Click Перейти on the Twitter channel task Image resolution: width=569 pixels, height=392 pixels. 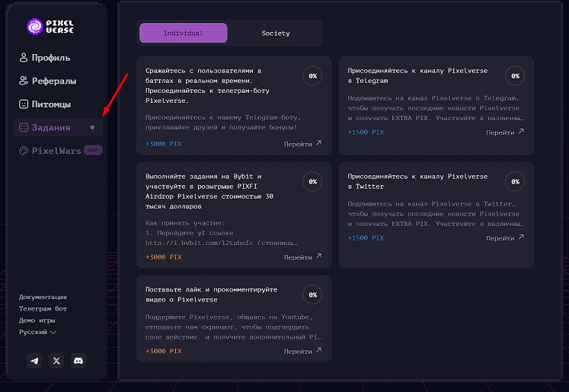click(505, 237)
